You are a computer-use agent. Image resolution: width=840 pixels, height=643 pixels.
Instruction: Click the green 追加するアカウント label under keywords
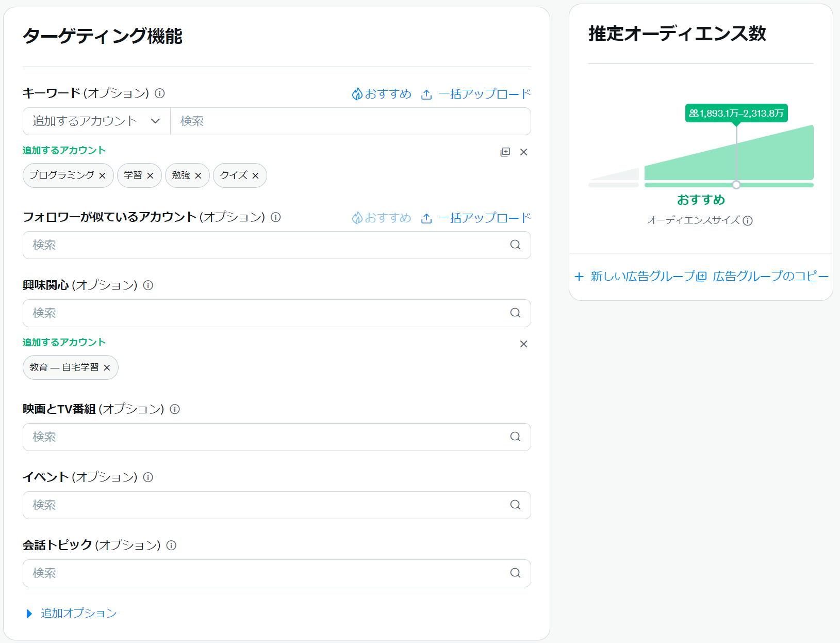(x=64, y=151)
